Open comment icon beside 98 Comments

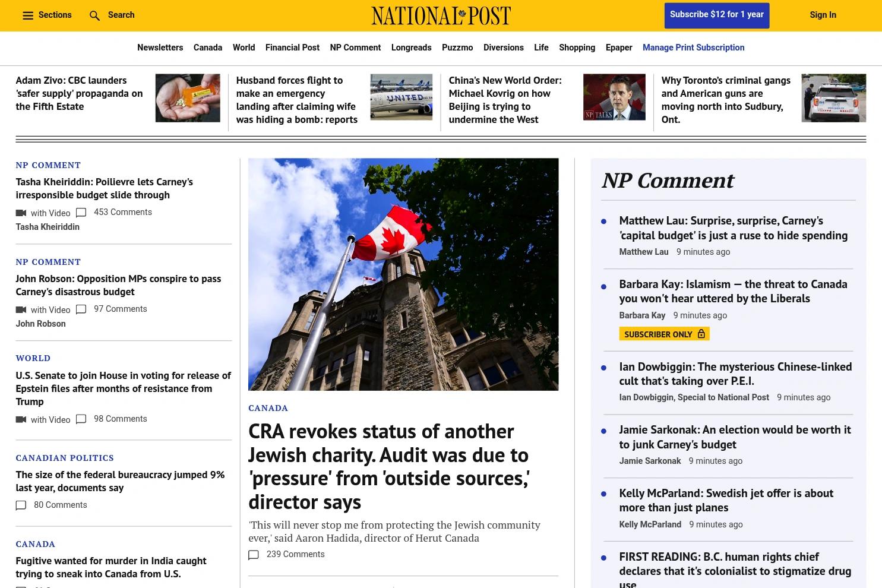click(81, 419)
